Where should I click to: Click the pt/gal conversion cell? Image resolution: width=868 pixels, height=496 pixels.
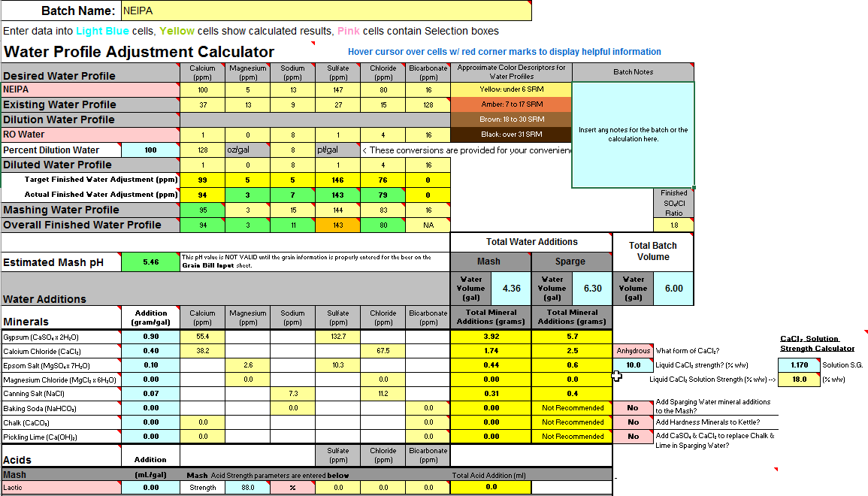(x=337, y=150)
